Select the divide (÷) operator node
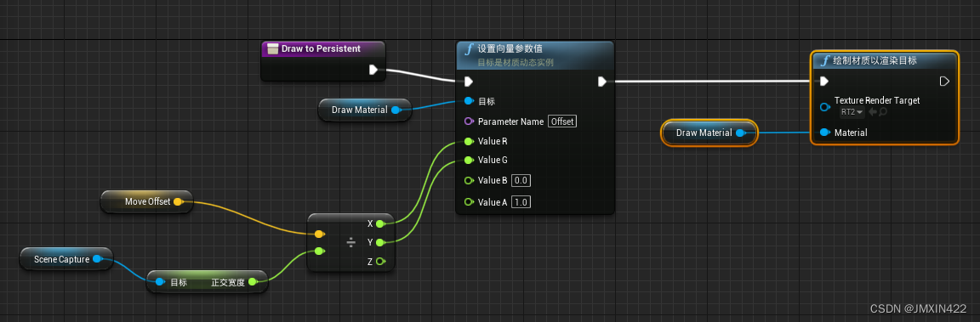Screen dimensions: 980x322 350,242
